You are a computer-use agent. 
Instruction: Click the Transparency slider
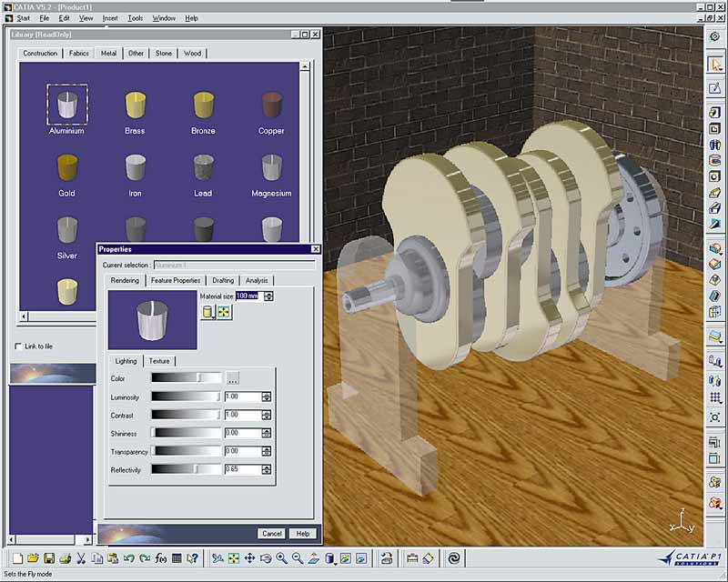coord(187,451)
